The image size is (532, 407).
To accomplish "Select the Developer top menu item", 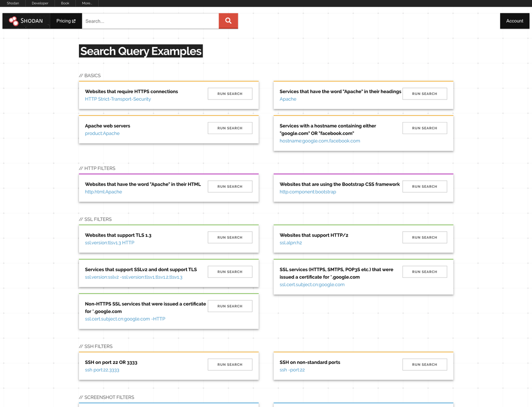I will point(40,3).
